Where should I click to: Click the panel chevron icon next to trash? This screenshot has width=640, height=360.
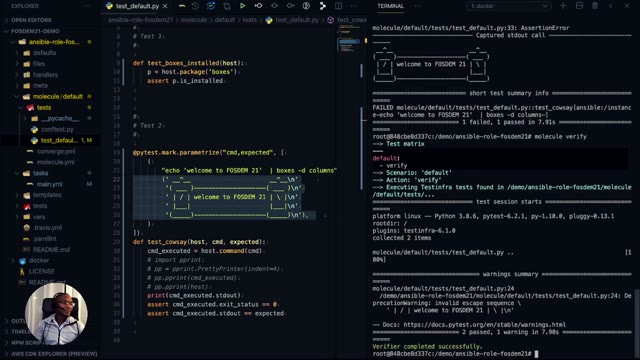coord(611,6)
